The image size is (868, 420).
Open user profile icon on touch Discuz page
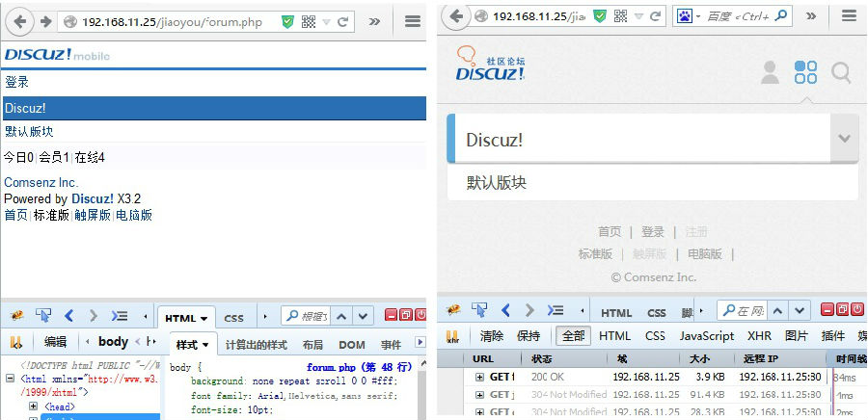770,72
